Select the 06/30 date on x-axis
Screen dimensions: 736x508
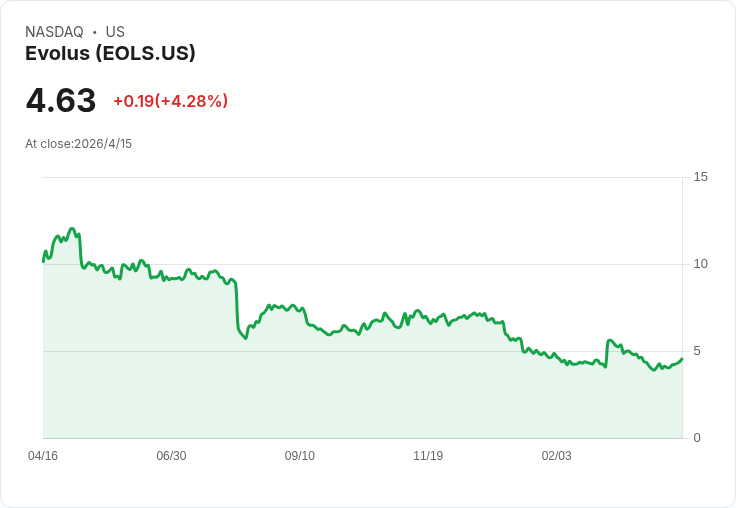[x=171, y=456]
